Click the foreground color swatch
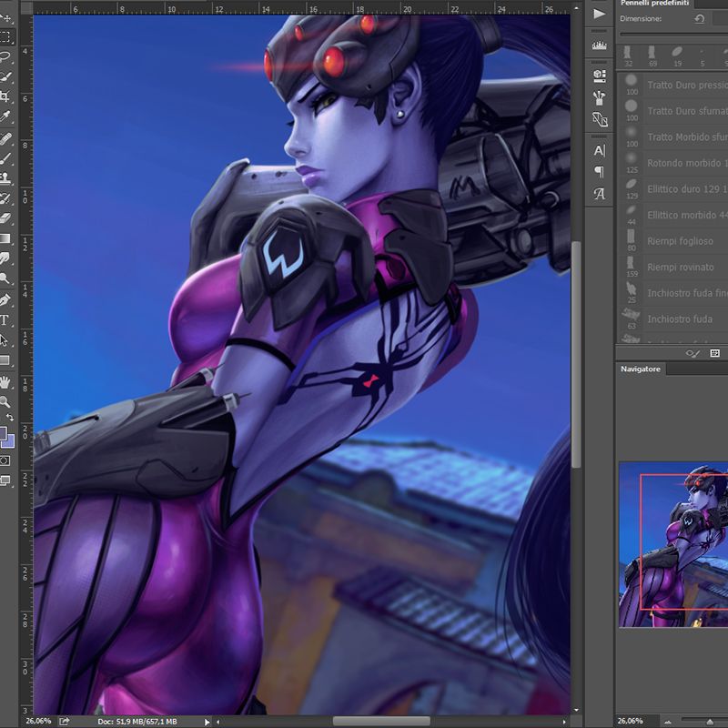Screen dimensions: 728x728 [3, 434]
